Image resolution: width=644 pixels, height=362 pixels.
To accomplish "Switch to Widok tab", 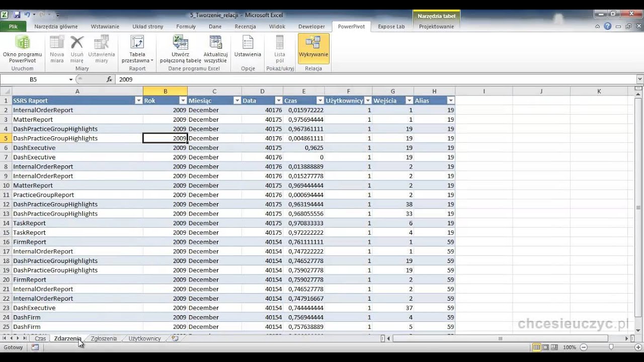I will [277, 27].
